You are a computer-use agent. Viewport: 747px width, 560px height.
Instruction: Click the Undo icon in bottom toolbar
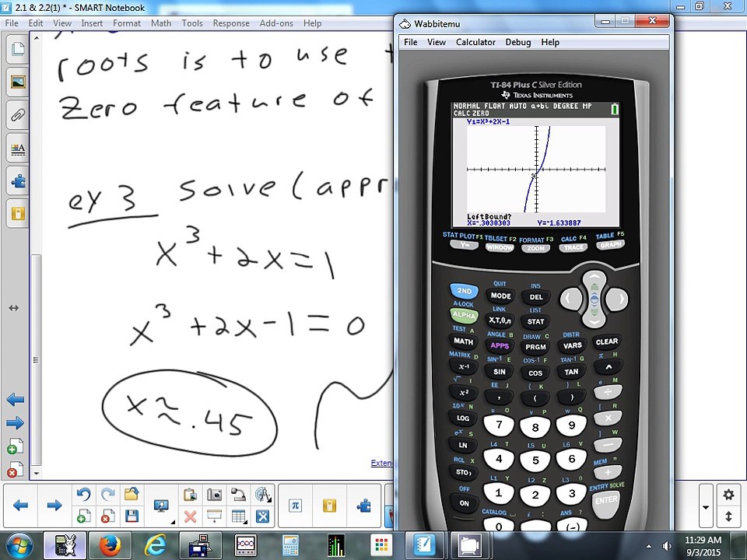pyautogui.click(x=83, y=495)
